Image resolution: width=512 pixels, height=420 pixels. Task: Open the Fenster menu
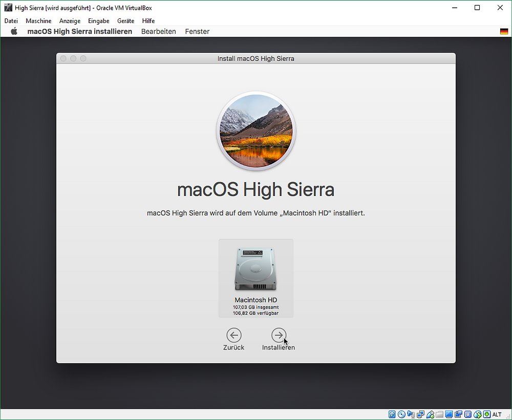click(x=197, y=31)
